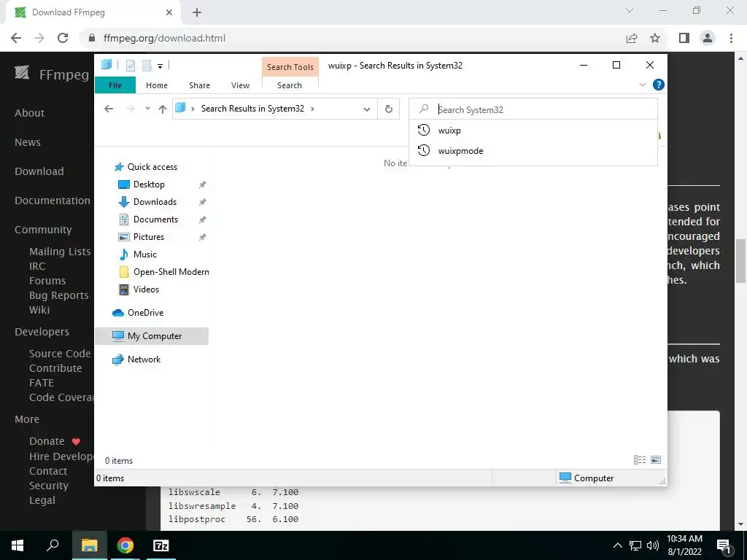The image size is (747, 560).
Task: Click the Chrome address bar URL
Action: (x=164, y=38)
